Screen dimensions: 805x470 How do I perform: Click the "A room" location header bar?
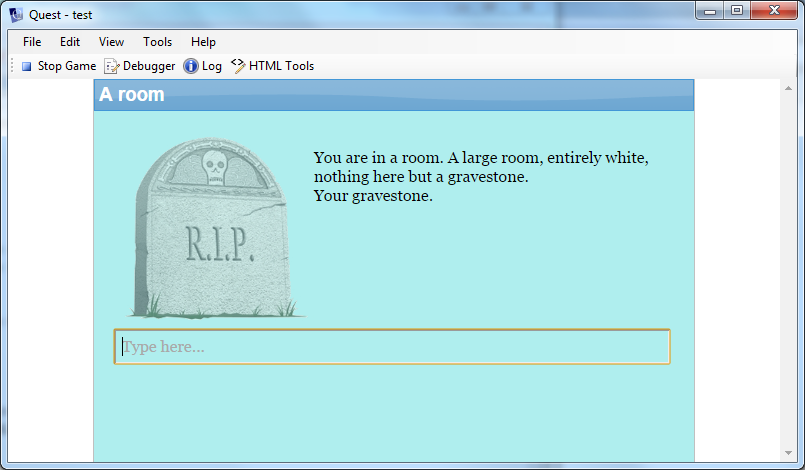point(393,95)
